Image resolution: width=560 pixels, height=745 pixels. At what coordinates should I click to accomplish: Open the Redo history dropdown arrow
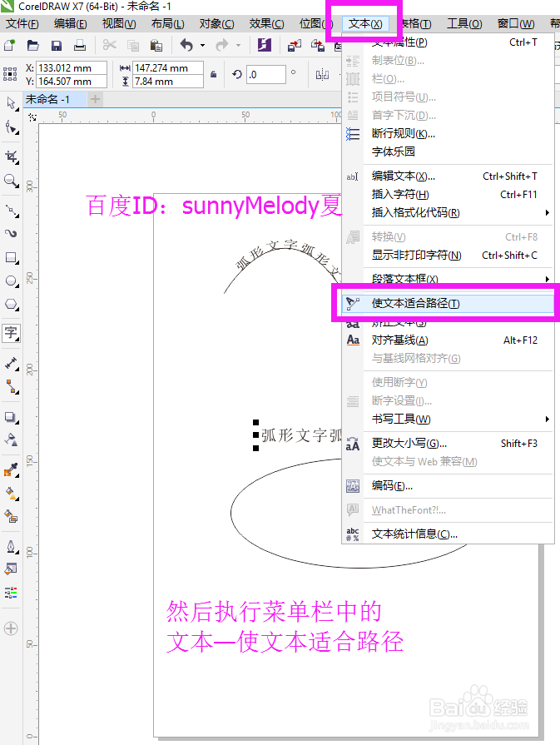point(239,46)
